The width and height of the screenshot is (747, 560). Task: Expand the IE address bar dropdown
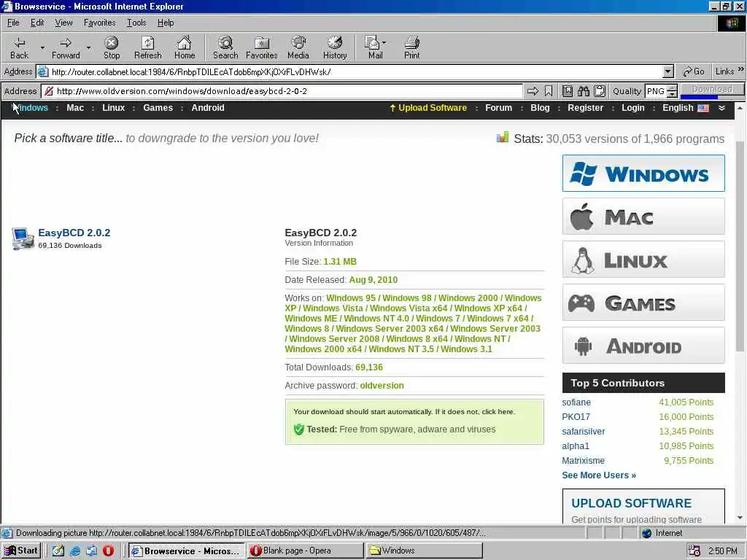tap(668, 71)
